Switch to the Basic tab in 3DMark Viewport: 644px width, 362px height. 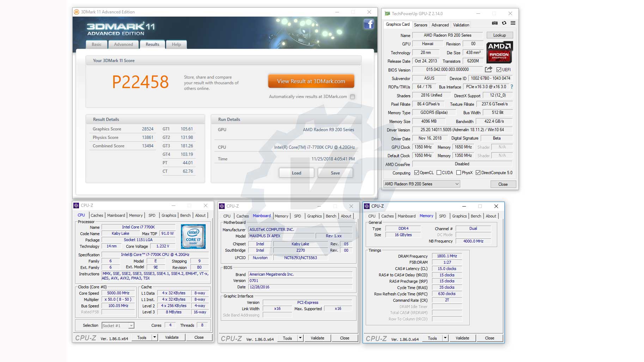(96, 44)
